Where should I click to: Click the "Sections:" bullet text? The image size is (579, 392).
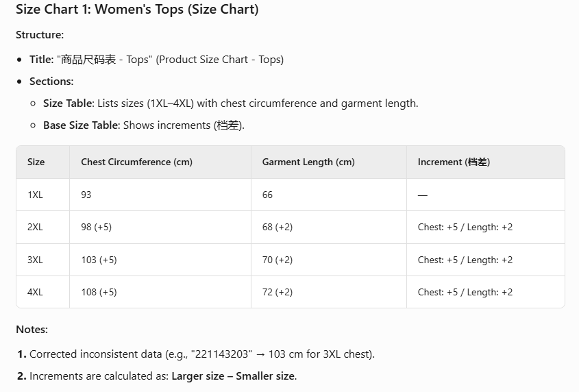[51, 82]
